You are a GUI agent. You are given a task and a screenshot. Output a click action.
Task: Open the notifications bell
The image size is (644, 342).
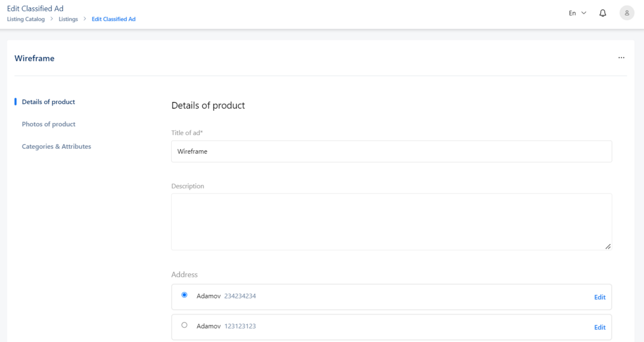602,13
